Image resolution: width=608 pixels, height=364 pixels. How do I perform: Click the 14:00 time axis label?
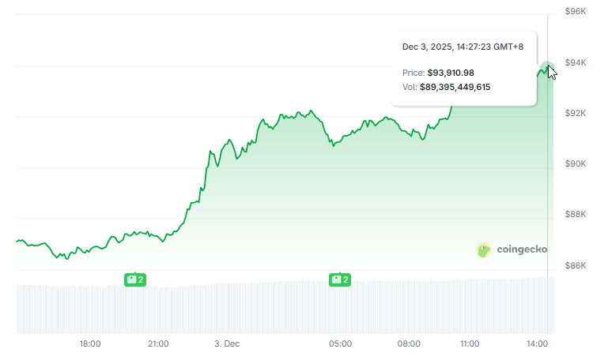pos(538,344)
